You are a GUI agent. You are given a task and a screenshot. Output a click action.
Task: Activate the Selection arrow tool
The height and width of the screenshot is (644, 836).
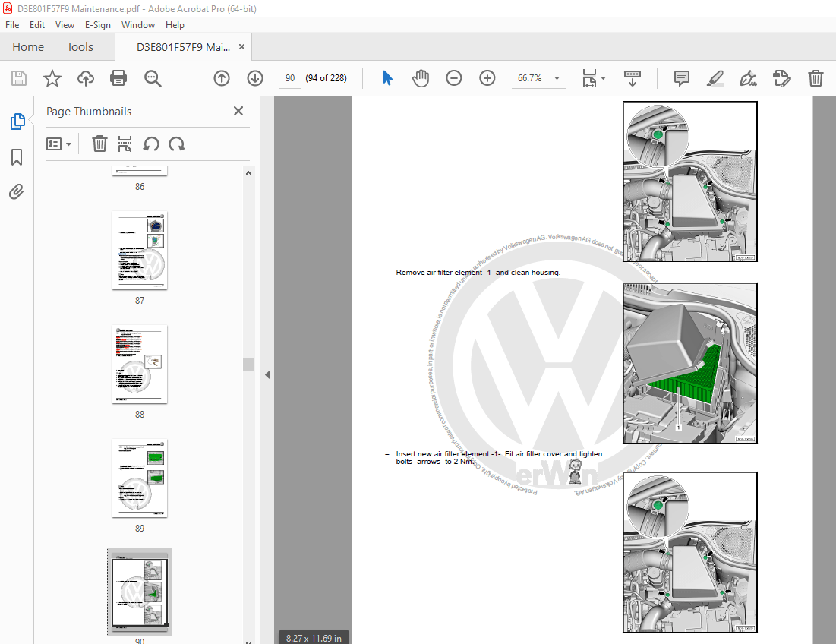click(387, 78)
